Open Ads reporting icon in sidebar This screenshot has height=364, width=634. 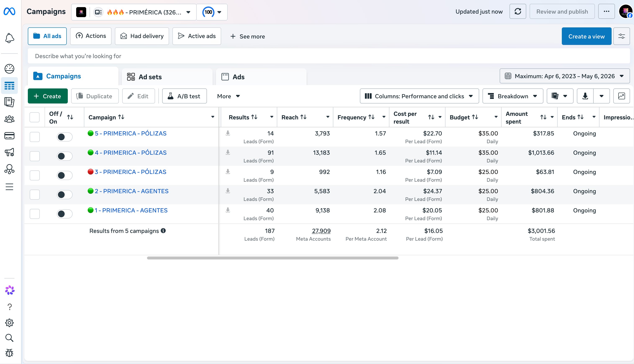pyautogui.click(x=9, y=102)
